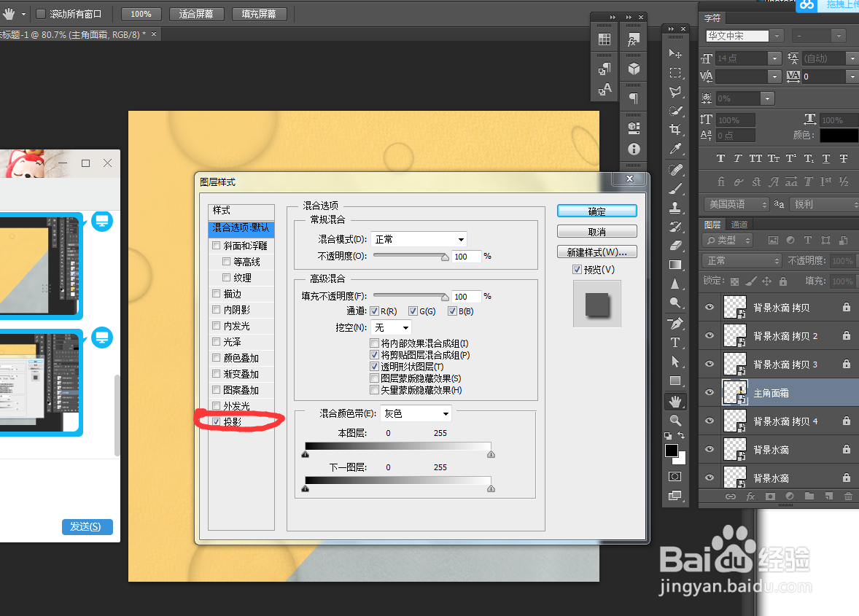Open the font size 14点 dropdown

tap(774, 58)
